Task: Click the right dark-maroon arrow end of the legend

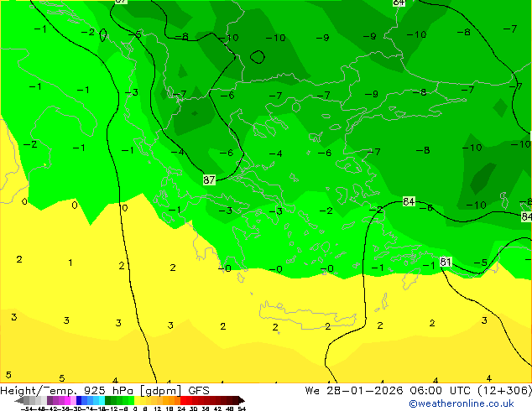Action: 242,400
